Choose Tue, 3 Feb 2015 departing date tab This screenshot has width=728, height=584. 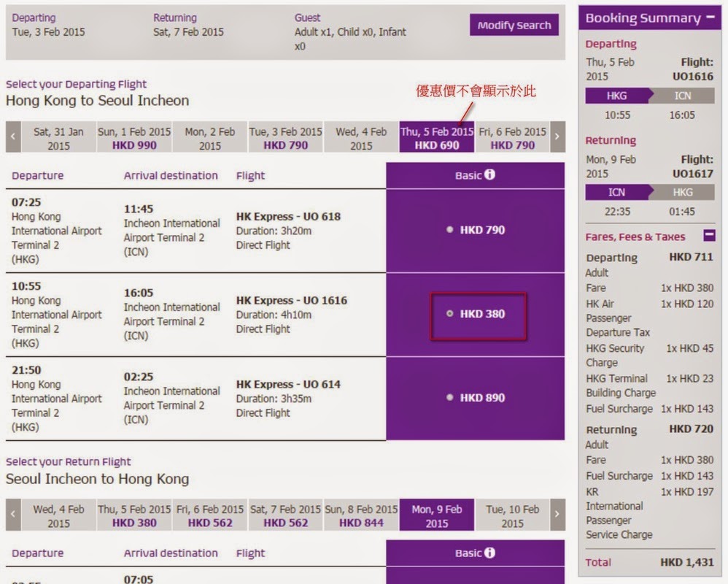pos(285,137)
